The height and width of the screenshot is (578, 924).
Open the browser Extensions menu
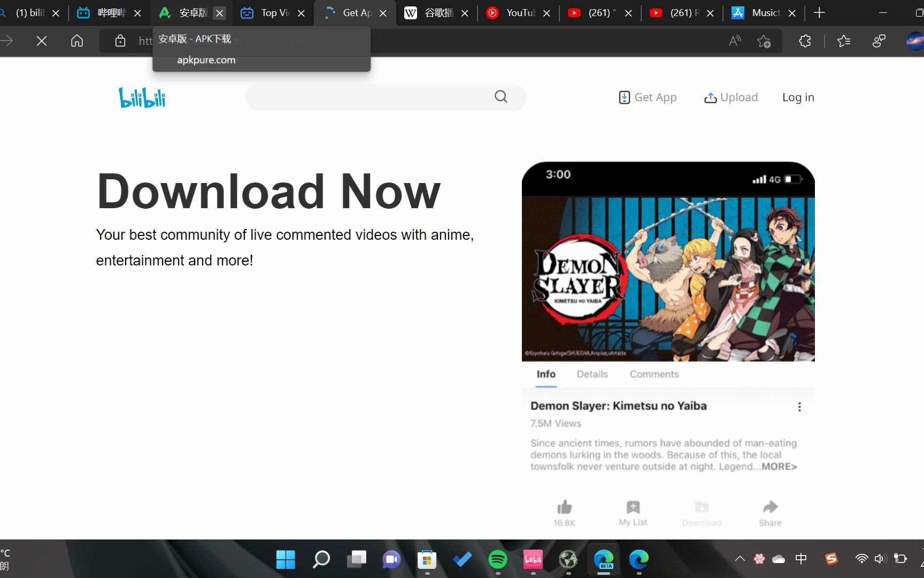805,41
